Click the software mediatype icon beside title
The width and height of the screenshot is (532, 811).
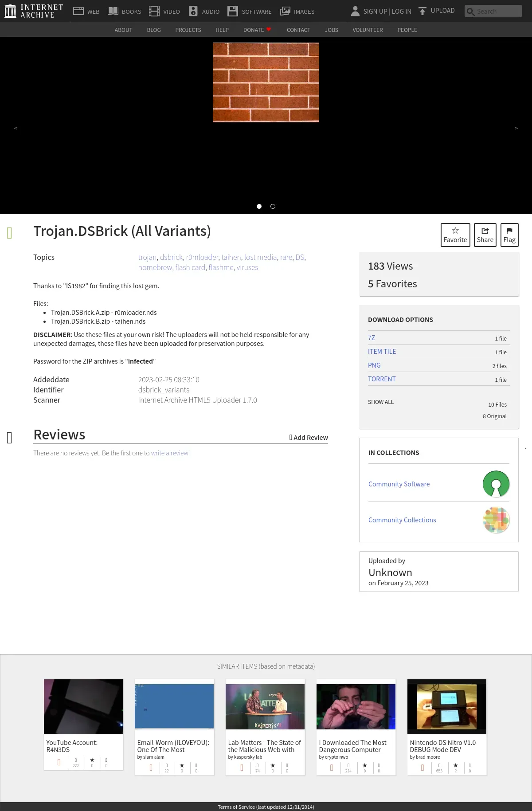pyautogui.click(x=10, y=233)
